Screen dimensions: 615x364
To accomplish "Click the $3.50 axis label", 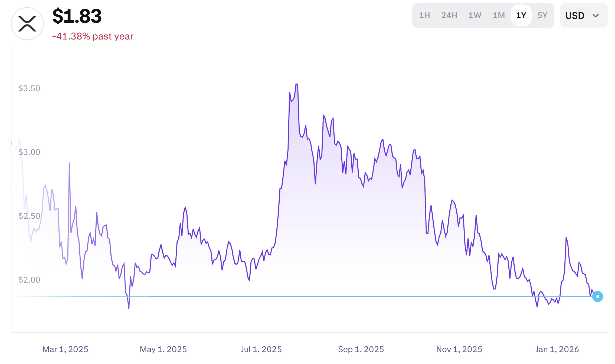I will 29,88.
